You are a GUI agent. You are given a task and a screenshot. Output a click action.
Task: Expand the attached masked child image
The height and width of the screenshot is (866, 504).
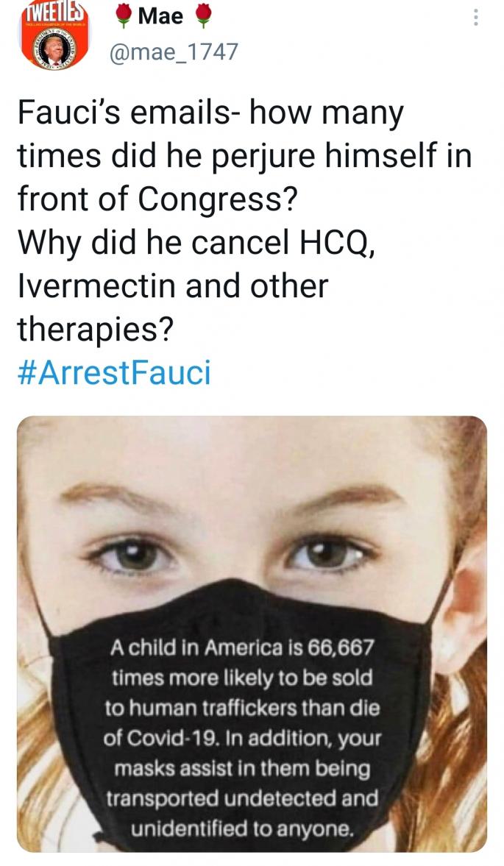tap(252, 634)
